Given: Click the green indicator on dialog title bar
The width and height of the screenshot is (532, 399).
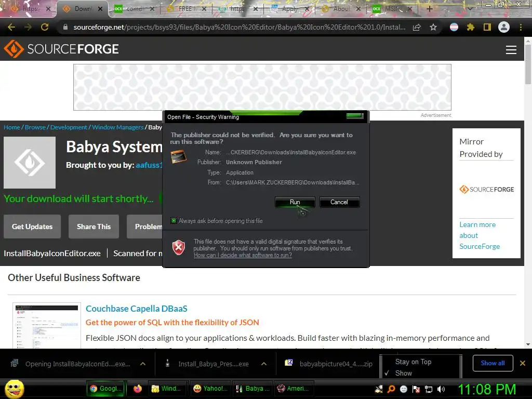Looking at the screenshot, I should pos(355,116).
